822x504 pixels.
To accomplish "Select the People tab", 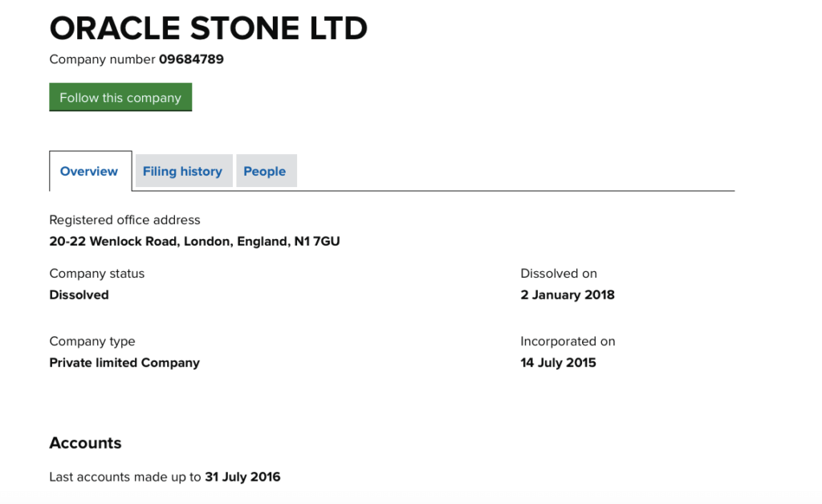I will [265, 171].
